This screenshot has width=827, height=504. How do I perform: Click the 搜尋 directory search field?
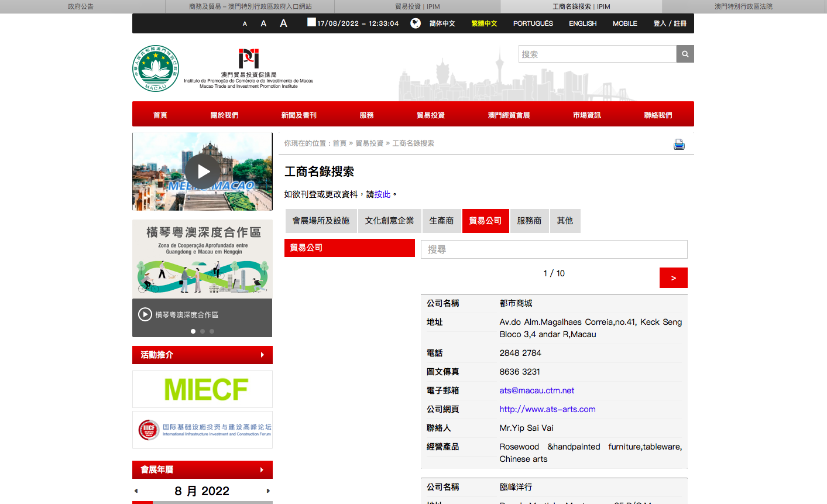click(554, 249)
